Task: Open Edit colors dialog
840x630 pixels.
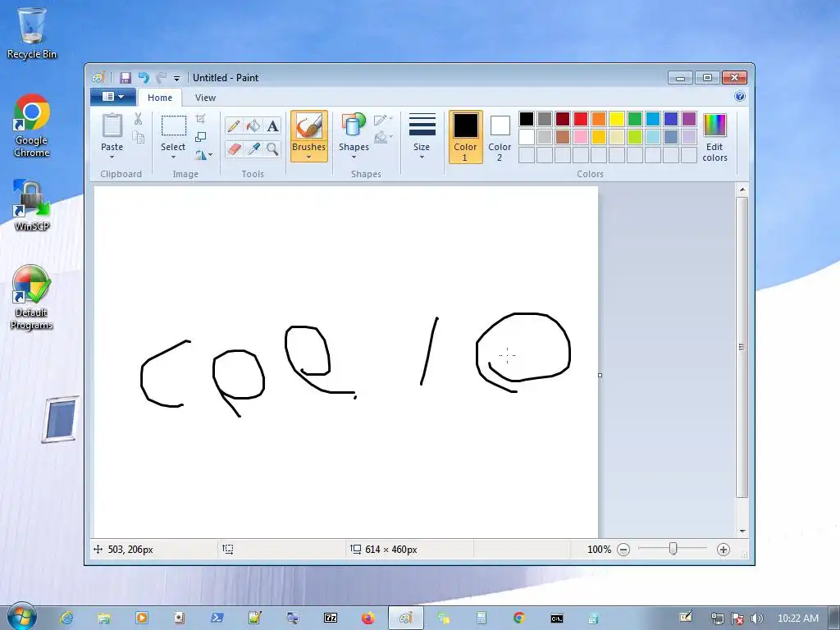Action: pyautogui.click(x=714, y=137)
